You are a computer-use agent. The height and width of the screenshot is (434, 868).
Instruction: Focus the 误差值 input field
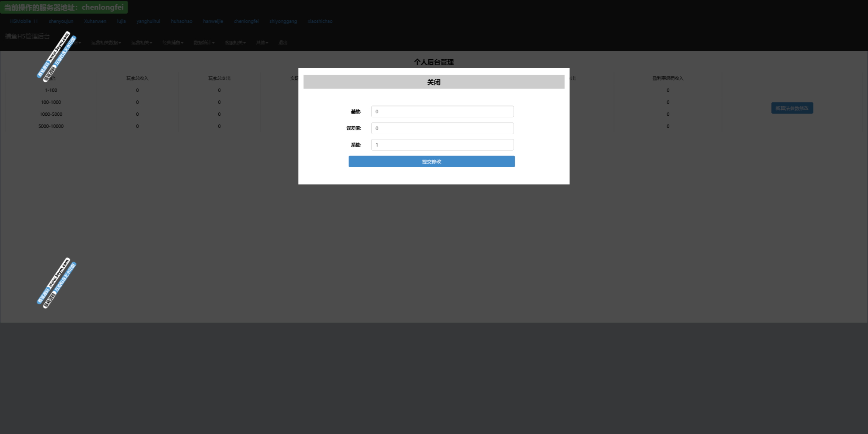click(x=442, y=128)
